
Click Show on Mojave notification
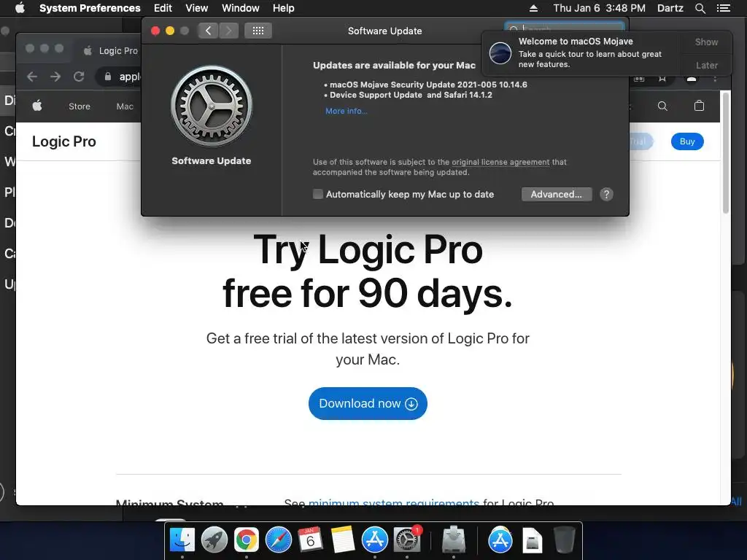click(706, 42)
